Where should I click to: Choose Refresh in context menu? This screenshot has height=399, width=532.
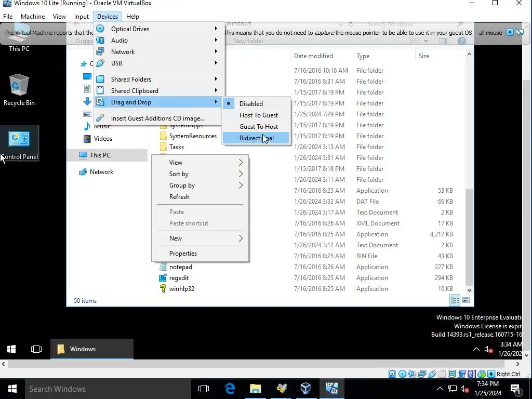pos(200,197)
